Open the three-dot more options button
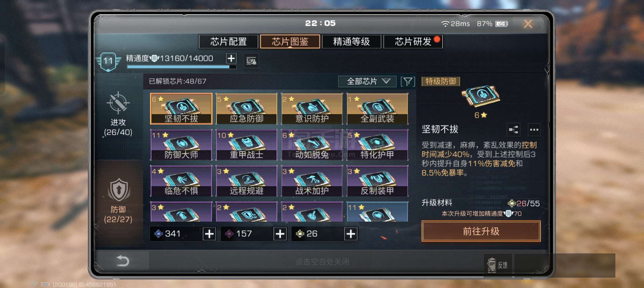 coord(534,130)
